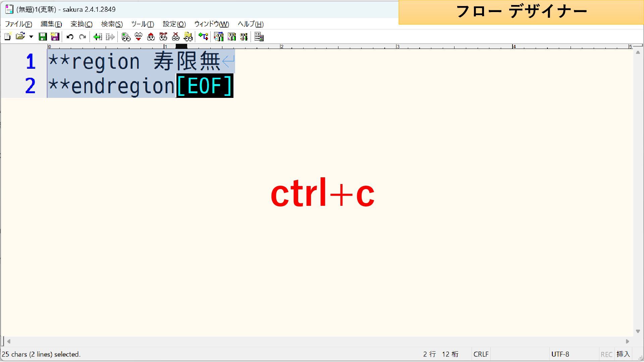The width and height of the screenshot is (644, 362).
Task: Open the Find binoculars icon
Action: 126,37
